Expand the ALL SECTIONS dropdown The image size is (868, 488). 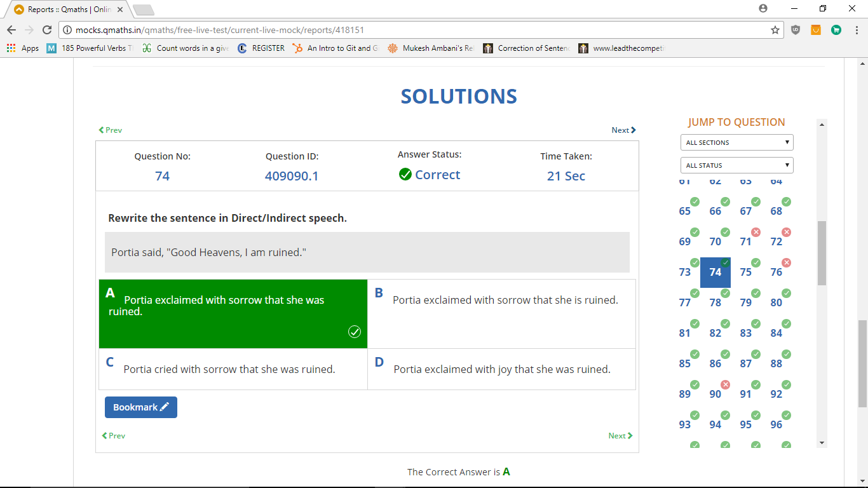point(736,142)
